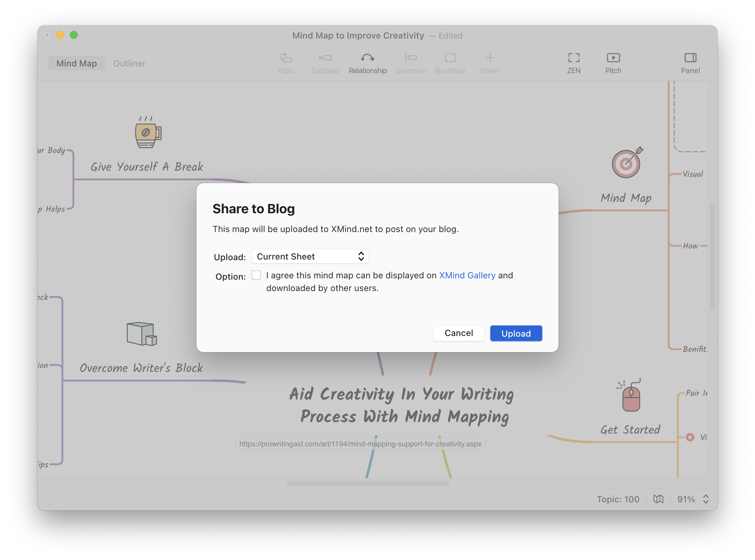Open the Upload Current Sheet dropdown
755x560 pixels.
point(310,257)
